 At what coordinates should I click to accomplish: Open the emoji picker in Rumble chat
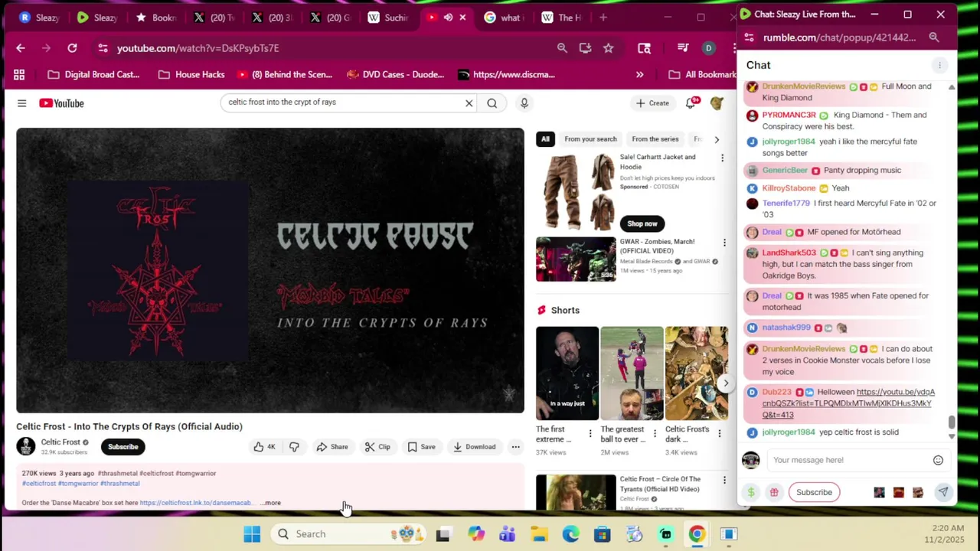coord(938,460)
